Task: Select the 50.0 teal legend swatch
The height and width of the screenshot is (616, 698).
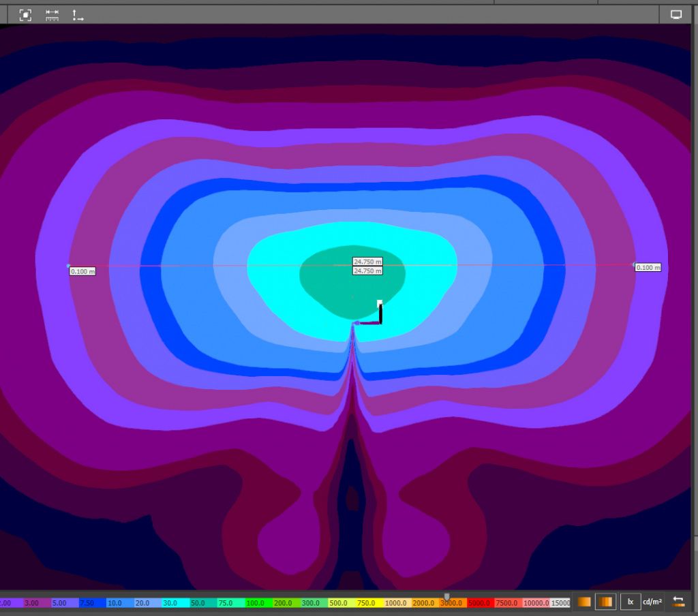Action: [203, 602]
